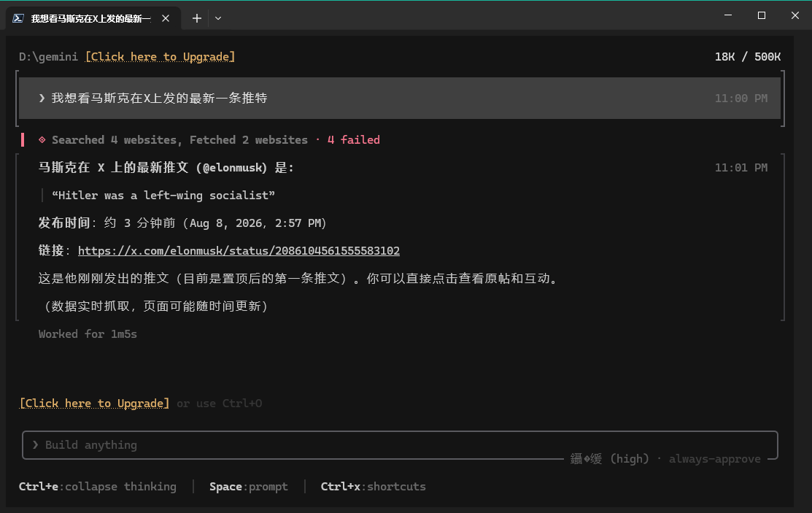Click the red diamond icon by Searched
Screen dimensions: 812x513
tap(42, 140)
